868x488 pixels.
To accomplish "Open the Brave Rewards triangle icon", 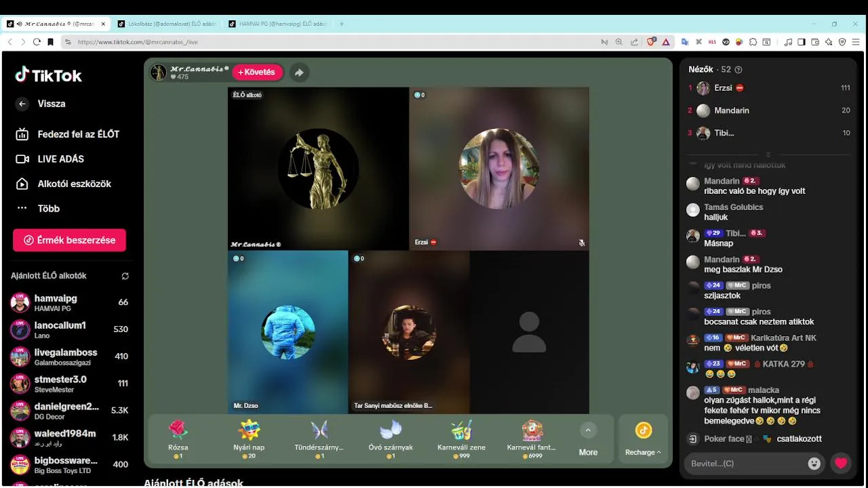I will point(666,42).
